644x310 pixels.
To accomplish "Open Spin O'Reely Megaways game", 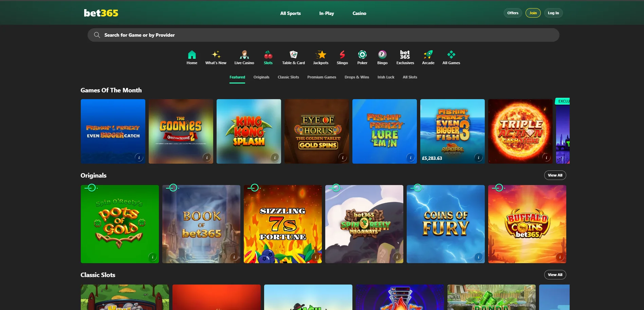I will [x=364, y=224].
